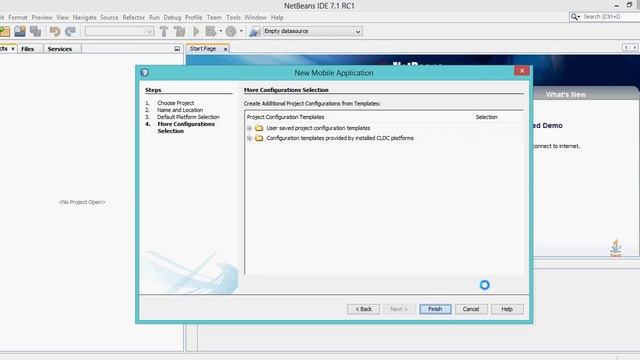This screenshot has width=640, height=360.
Task: Click the search magnifier icon
Action: click(x=575, y=17)
